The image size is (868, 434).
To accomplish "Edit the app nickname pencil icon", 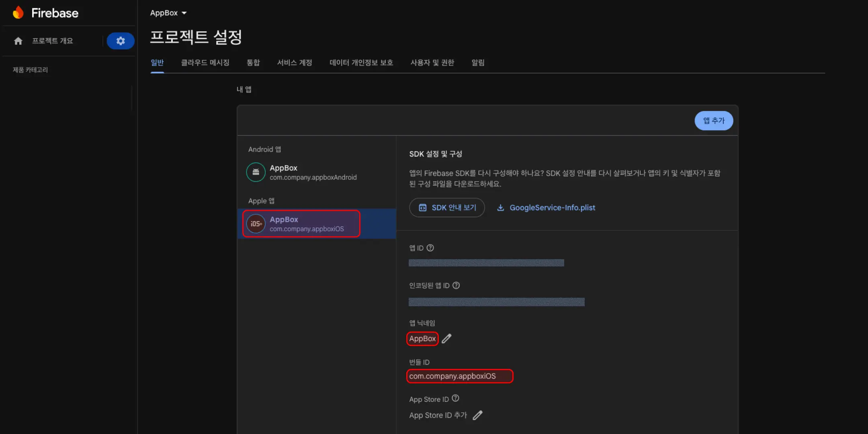I will tap(446, 339).
